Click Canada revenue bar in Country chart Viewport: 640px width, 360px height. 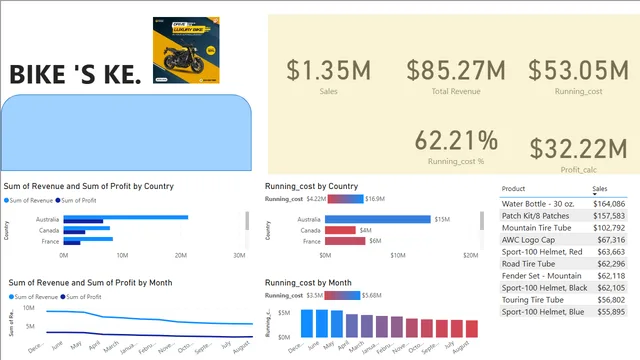click(x=87, y=228)
